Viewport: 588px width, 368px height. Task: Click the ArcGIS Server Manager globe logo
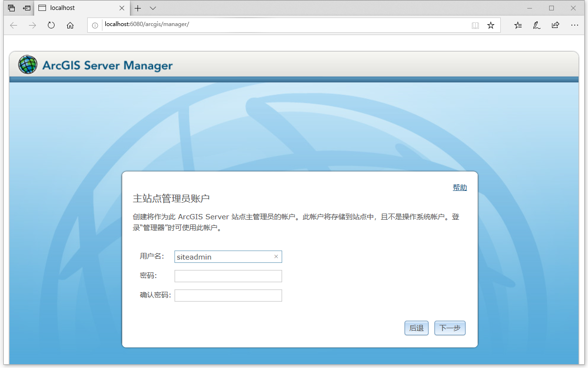click(x=28, y=64)
